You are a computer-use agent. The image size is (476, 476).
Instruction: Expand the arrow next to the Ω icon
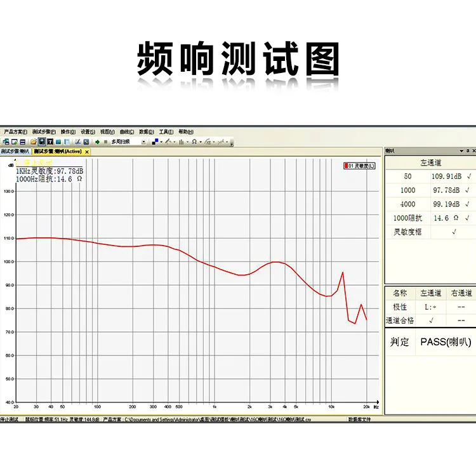pyautogui.click(x=201, y=142)
